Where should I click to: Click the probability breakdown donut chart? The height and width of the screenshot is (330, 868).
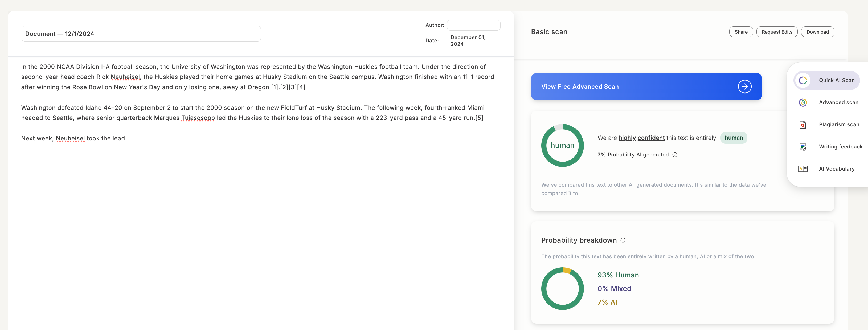(562, 288)
